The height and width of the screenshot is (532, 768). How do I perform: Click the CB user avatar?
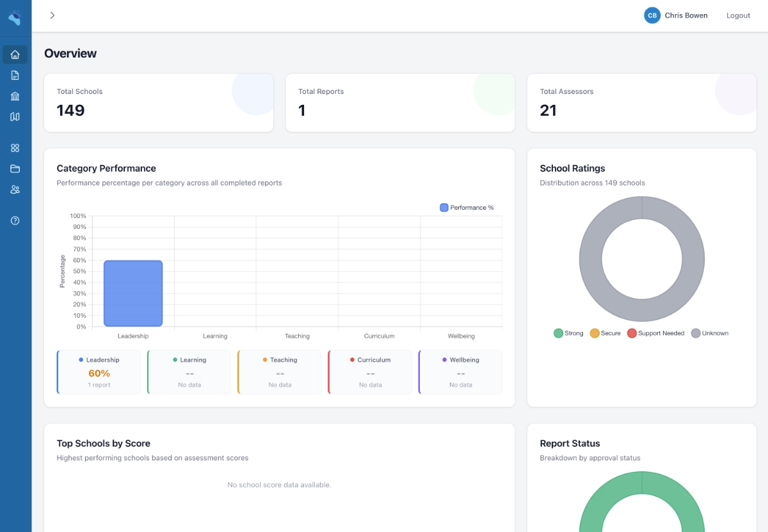(652, 15)
